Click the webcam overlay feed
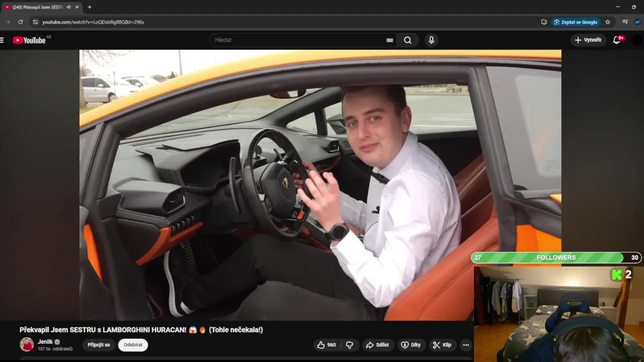This screenshot has width=644, height=362. (x=558, y=314)
